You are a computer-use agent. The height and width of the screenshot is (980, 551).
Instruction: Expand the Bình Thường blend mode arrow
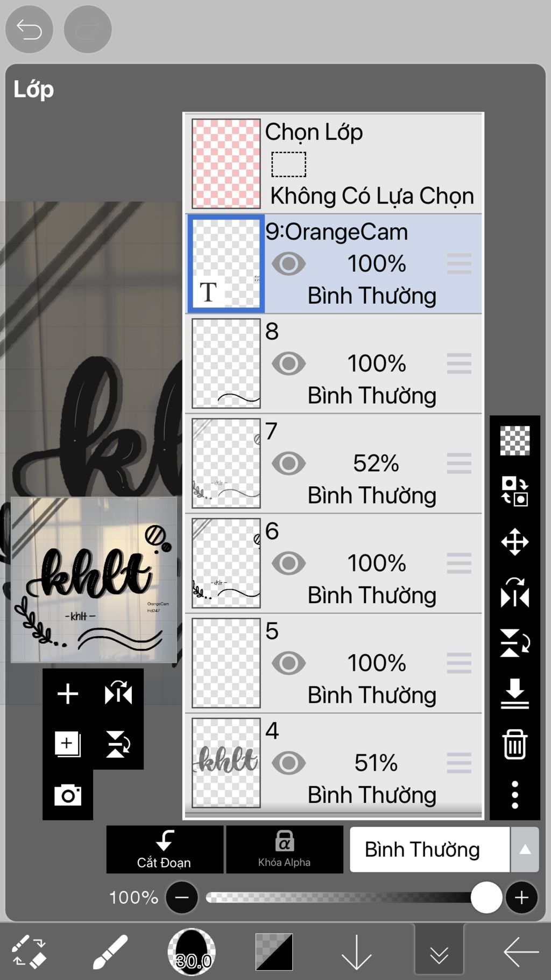tap(525, 850)
